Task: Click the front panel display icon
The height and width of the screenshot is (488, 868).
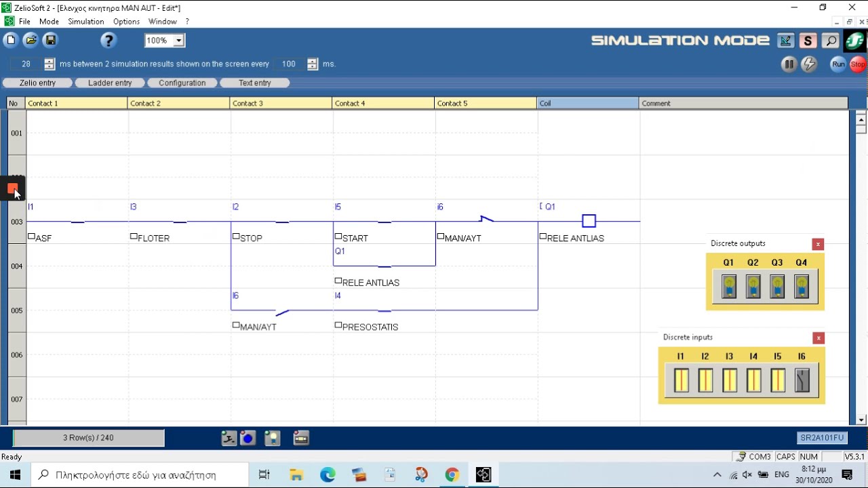Action: pos(301,439)
